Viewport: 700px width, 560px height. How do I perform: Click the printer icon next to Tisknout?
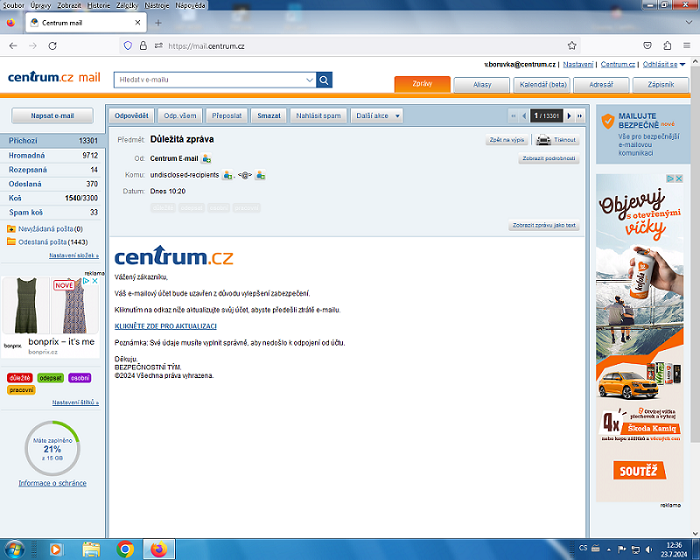pos(543,140)
